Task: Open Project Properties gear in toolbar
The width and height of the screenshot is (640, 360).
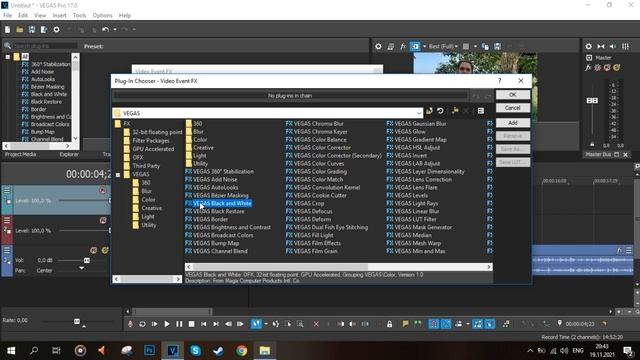Action: (x=56, y=29)
